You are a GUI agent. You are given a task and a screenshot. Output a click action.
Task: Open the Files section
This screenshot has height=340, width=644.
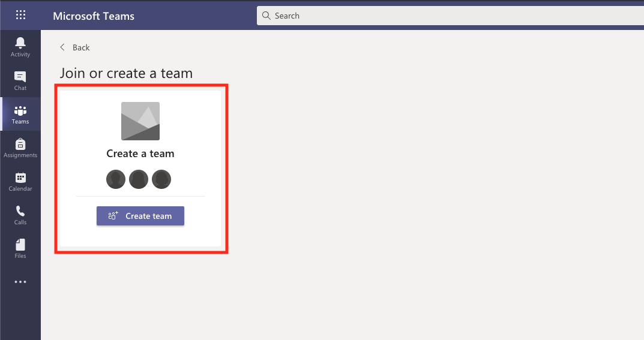(20, 248)
